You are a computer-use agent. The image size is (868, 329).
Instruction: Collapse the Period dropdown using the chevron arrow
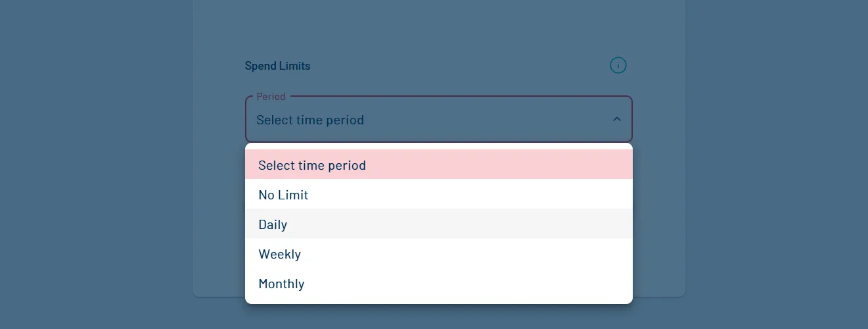[616, 119]
